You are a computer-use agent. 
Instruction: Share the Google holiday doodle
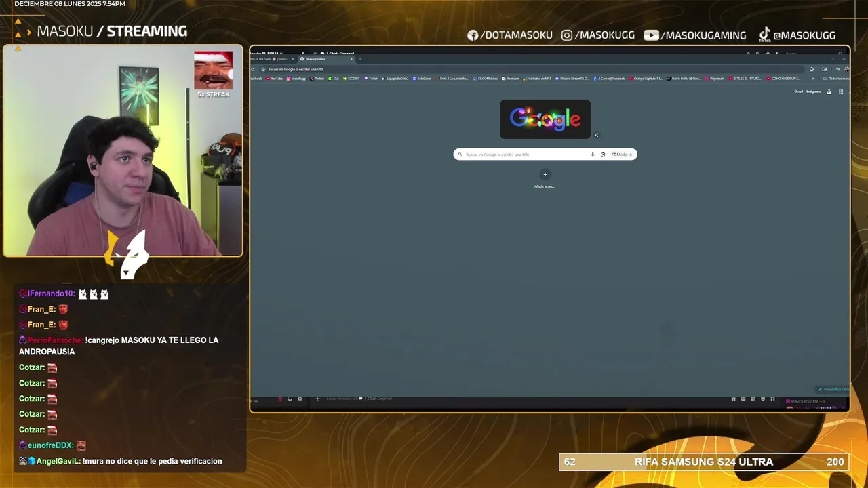coord(597,135)
